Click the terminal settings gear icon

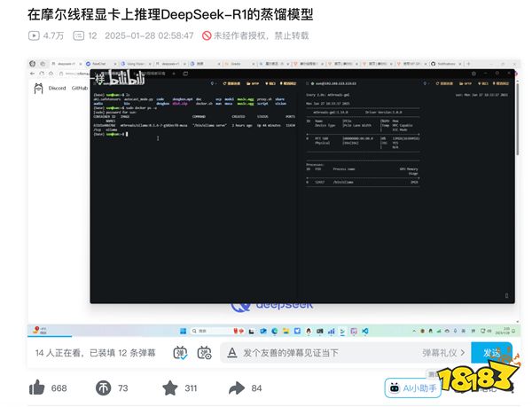pos(473,74)
